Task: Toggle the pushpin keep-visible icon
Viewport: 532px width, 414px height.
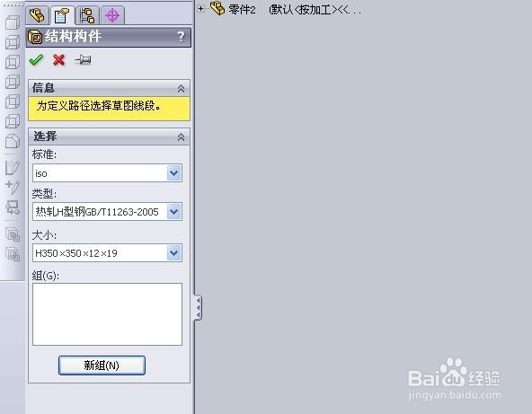Action: tap(83, 60)
